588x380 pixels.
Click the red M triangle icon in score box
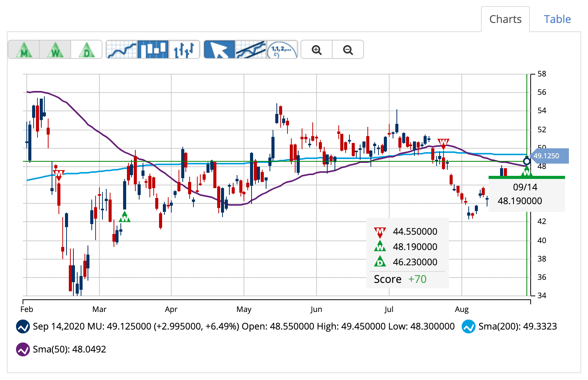click(380, 232)
